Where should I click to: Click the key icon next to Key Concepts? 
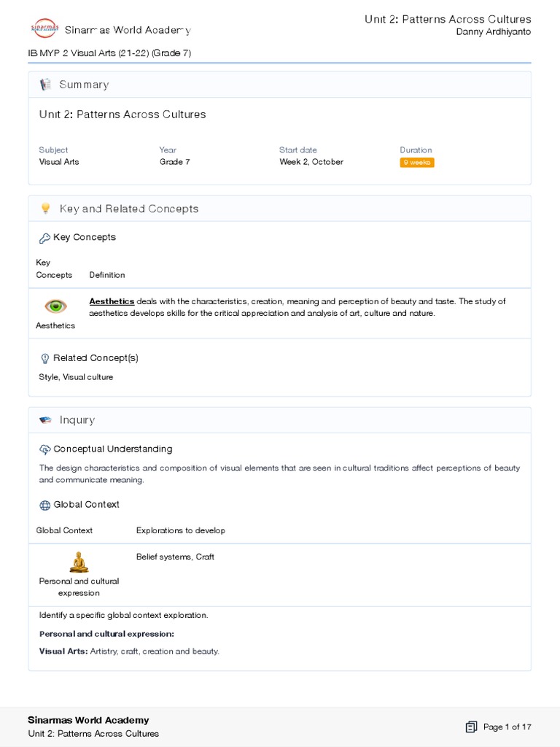pos(44,238)
